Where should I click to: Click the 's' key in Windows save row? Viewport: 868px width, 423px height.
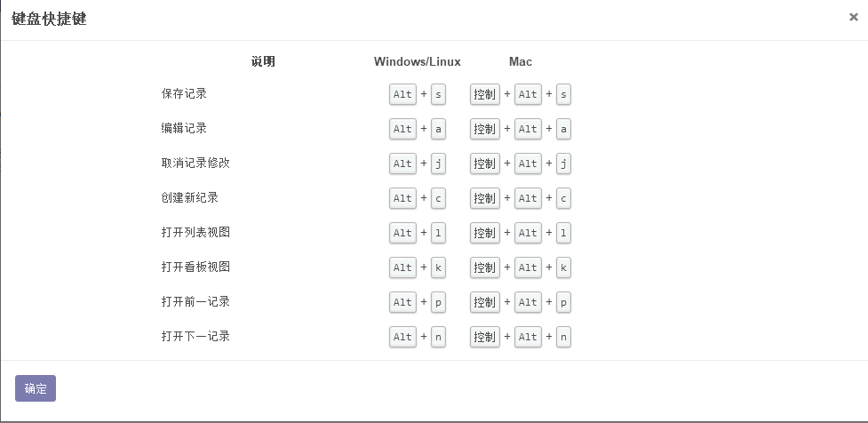coord(438,94)
